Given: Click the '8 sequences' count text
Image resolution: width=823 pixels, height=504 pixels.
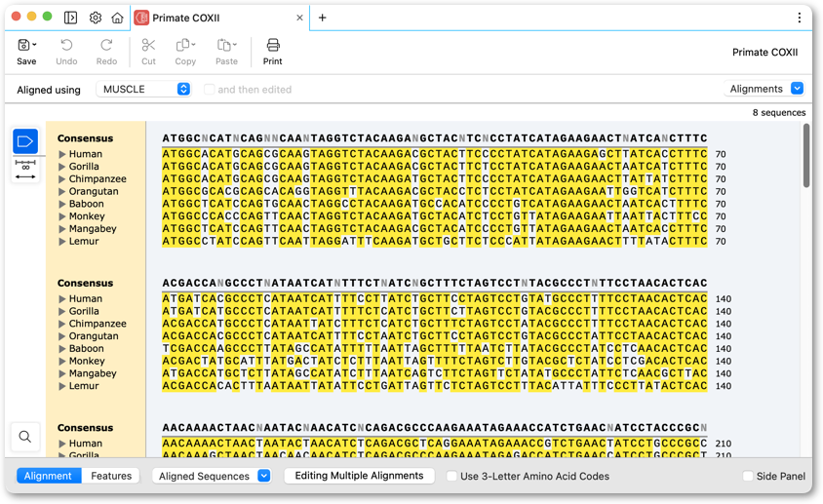Looking at the screenshot, I should click(x=779, y=113).
